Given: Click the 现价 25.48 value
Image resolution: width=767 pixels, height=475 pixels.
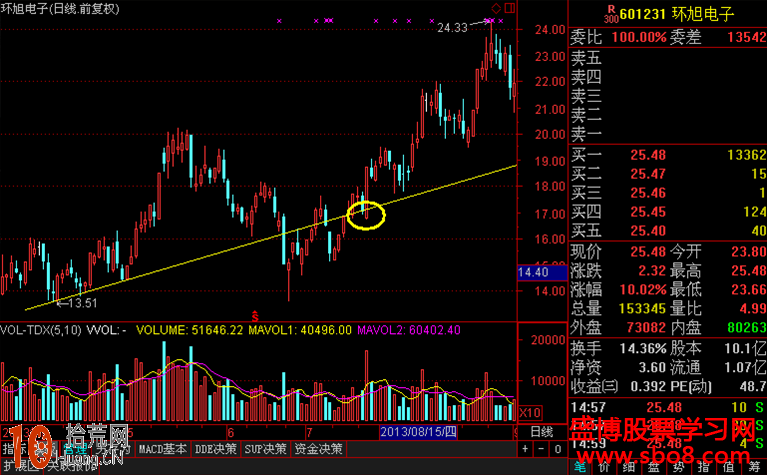Looking at the screenshot, I should click(x=648, y=252).
